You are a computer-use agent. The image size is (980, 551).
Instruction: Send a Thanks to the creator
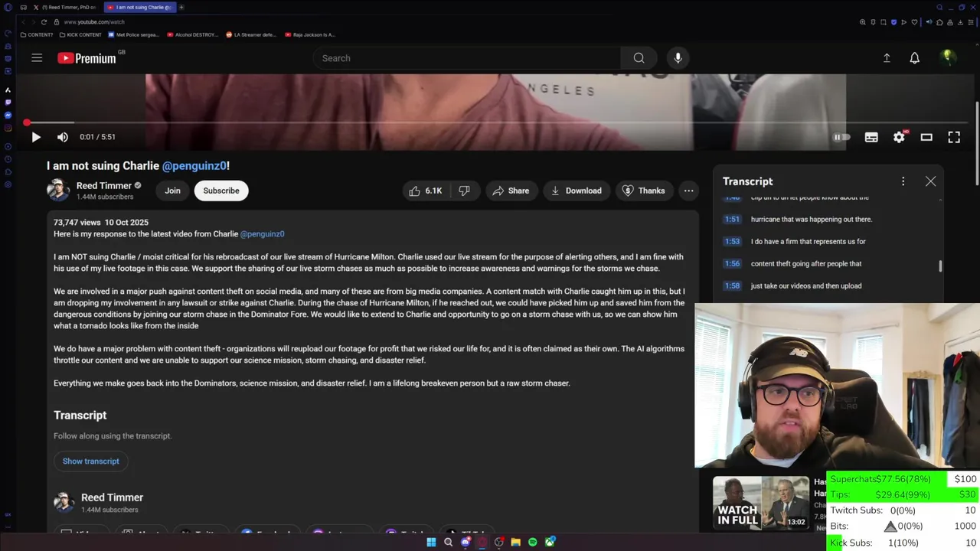(643, 191)
